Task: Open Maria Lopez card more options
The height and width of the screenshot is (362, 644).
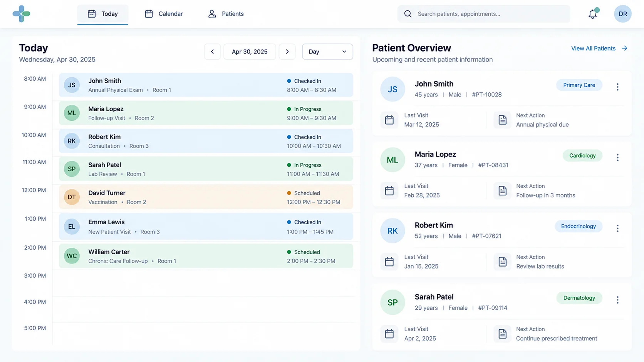Action: tap(617, 157)
